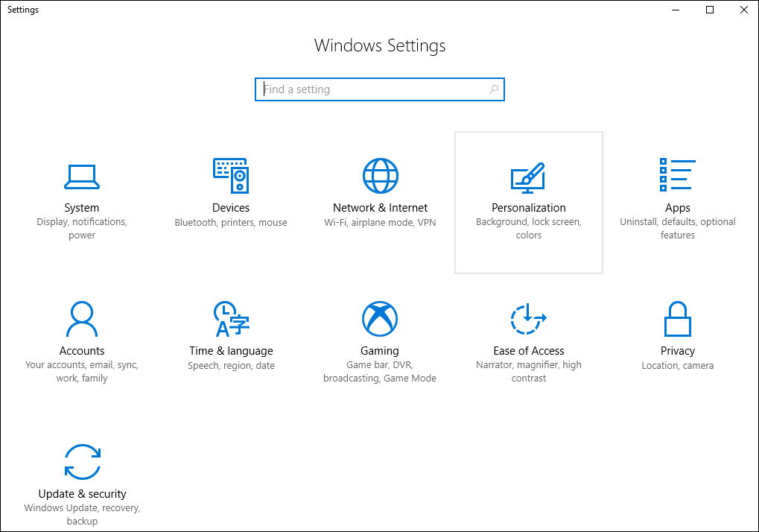Viewport: 759px width, 532px height.
Task: Click the search magnifier icon
Action: pyautogui.click(x=493, y=89)
